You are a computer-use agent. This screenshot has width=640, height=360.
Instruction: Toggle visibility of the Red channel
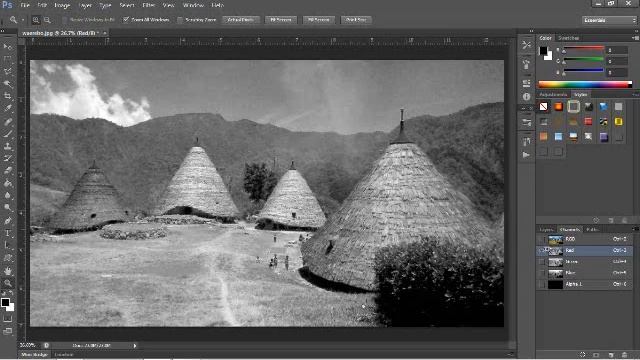(x=542, y=250)
